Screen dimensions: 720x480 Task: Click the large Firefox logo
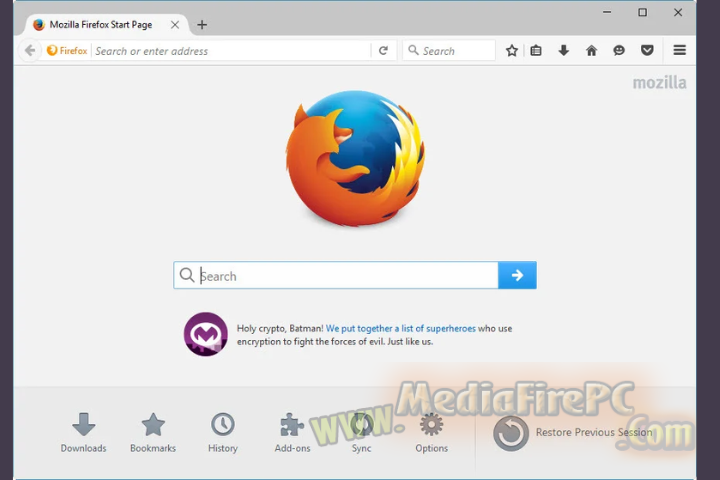(355, 158)
